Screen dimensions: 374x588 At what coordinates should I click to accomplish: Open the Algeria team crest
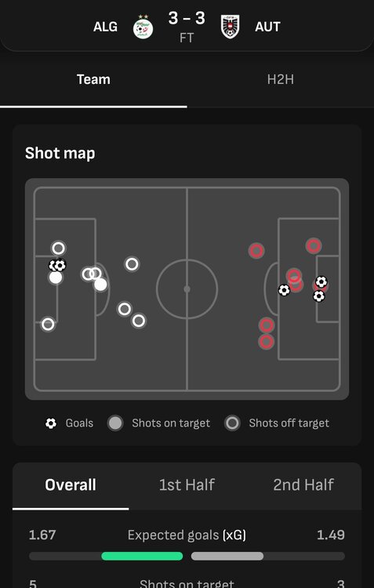point(143,27)
